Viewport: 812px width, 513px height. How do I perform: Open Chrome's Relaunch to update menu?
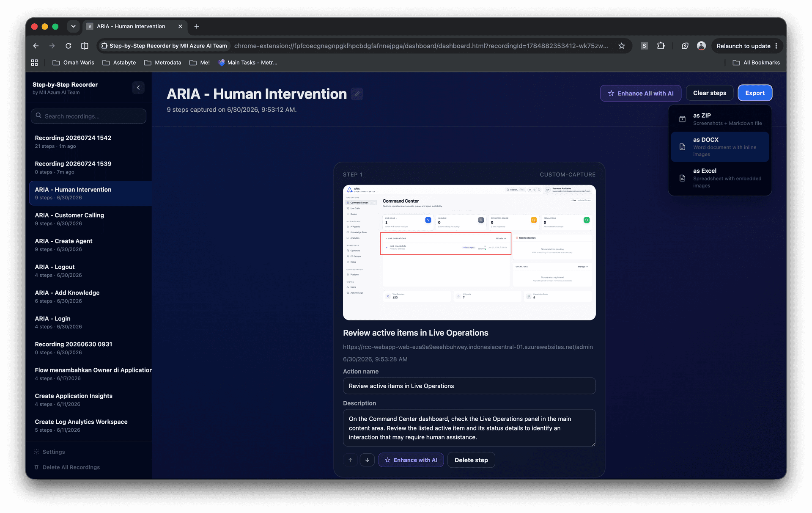[x=747, y=46]
